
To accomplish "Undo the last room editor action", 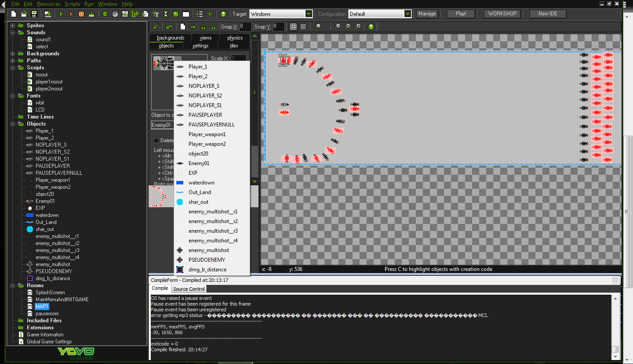I will click(x=169, y=27).
